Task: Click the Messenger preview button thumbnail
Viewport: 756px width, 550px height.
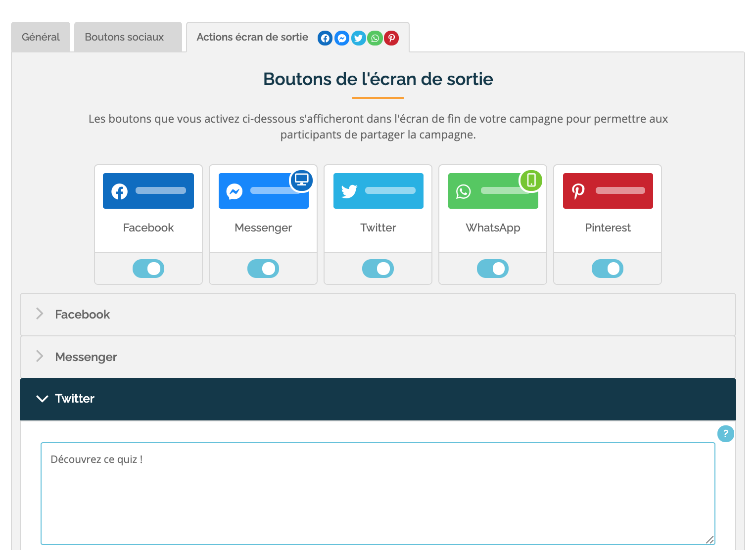Action: [264, 191]
